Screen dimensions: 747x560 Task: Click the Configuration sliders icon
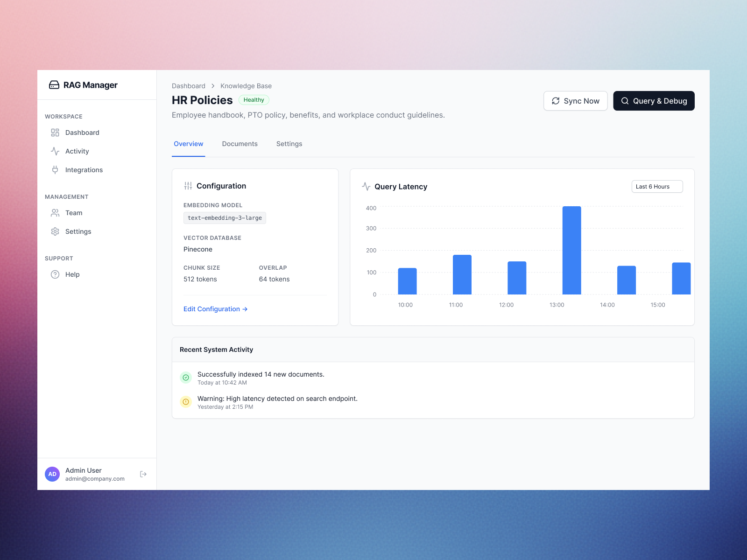(188, 186)
